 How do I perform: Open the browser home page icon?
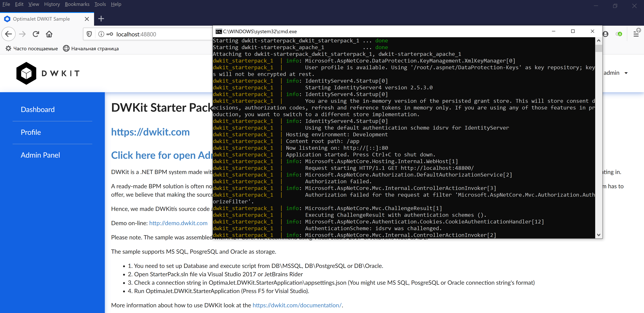49,34
